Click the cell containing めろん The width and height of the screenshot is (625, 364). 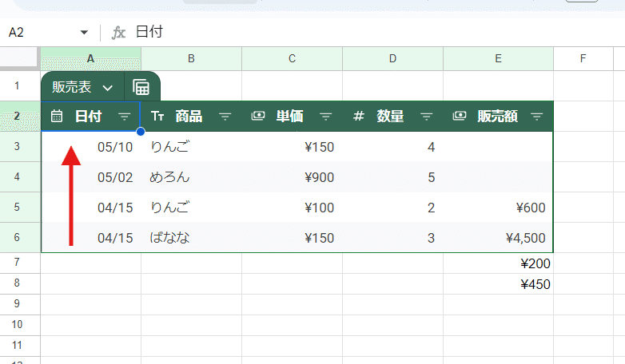coord(190,177)
